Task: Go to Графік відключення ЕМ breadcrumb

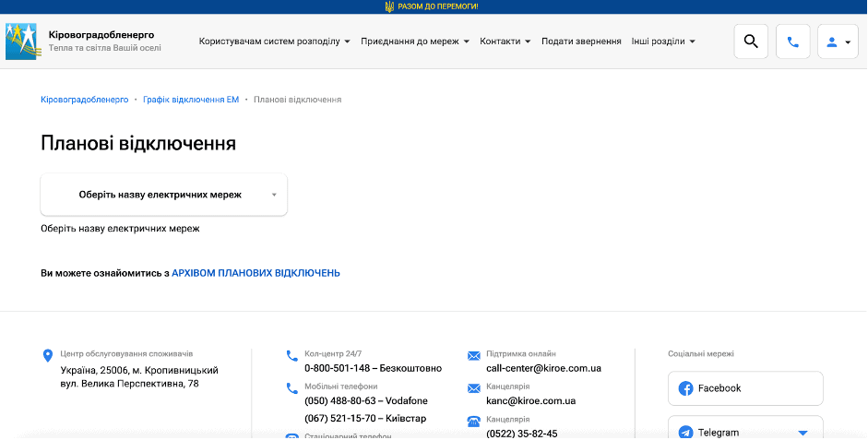Action: click(x=191, y=100)
